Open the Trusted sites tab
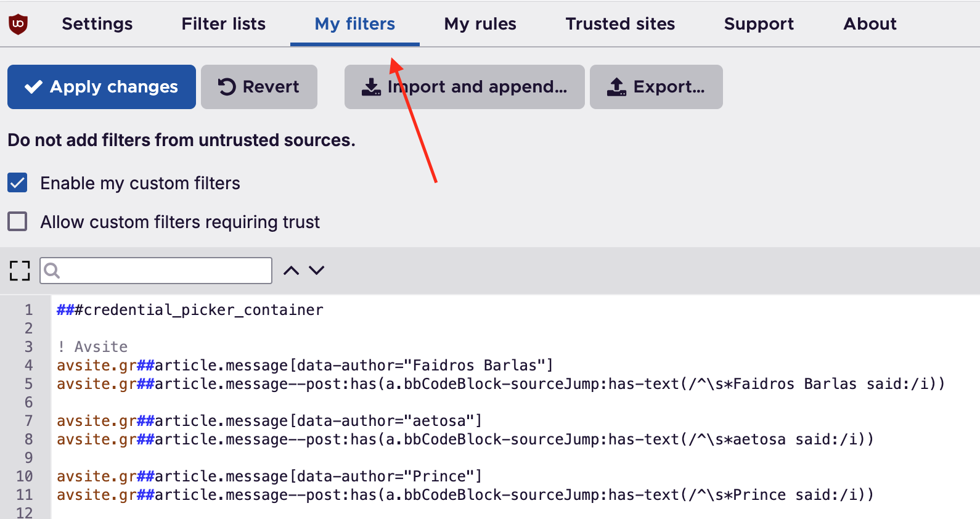Image resolution: width=980 pixels, height=519 pixels. (x=620, y=24)
